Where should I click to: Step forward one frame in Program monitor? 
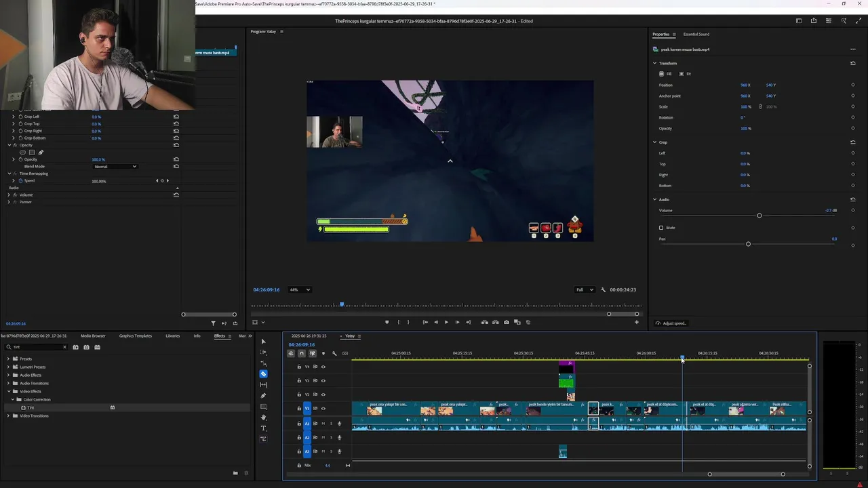click(457, 322)
